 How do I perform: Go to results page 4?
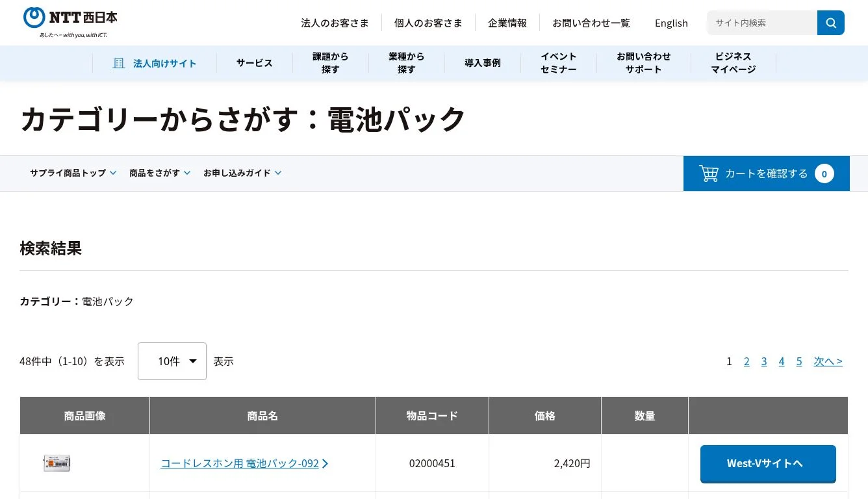[x=782, y=361]
